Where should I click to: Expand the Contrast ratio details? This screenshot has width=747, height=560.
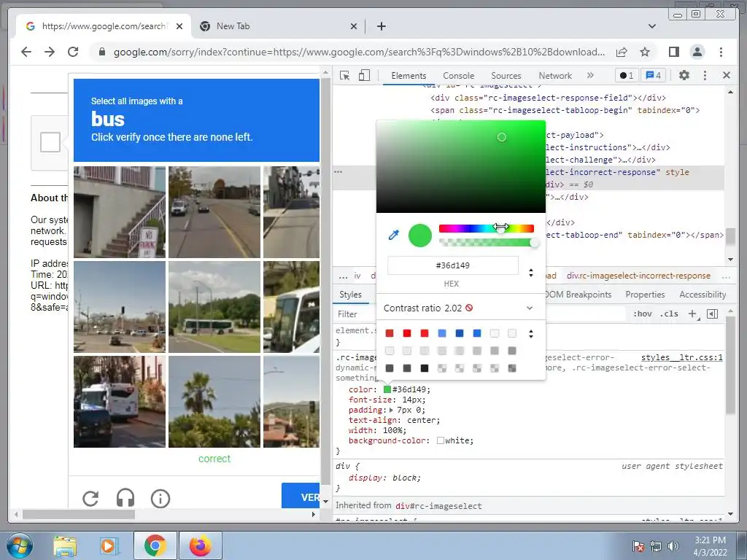[x=530, y=308]
